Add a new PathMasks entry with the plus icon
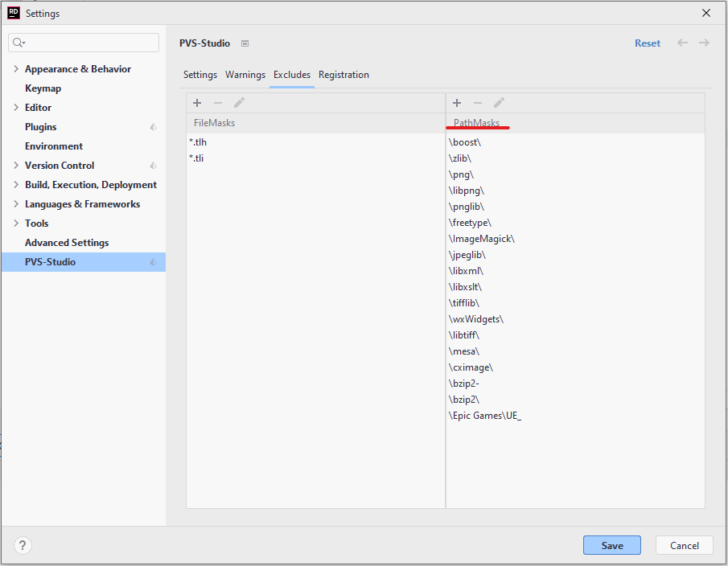728x566 pixels. coord(457,103)
